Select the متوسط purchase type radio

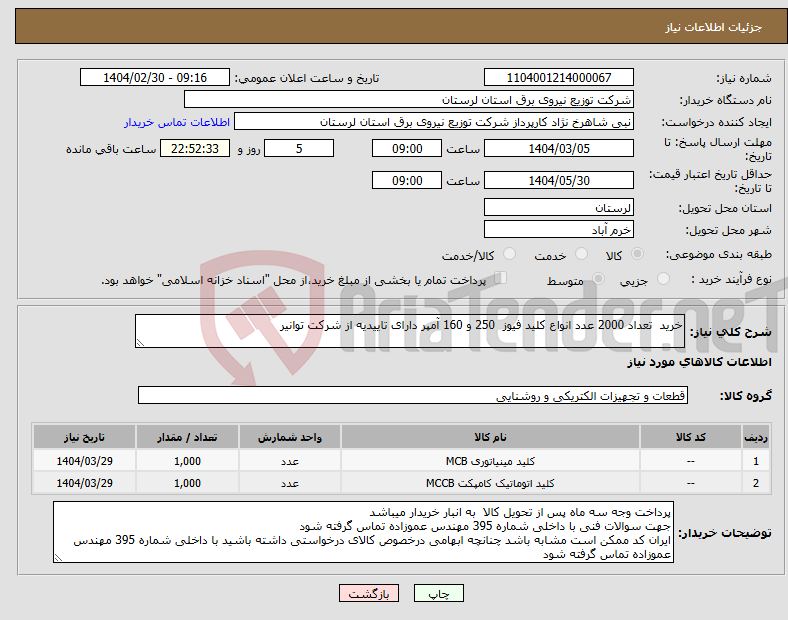[x=599, y=279]
